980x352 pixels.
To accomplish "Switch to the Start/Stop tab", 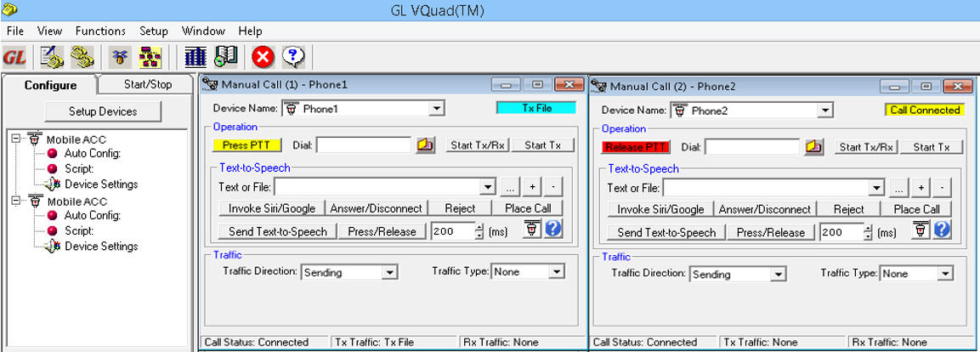I will click(x=148, y=84).
